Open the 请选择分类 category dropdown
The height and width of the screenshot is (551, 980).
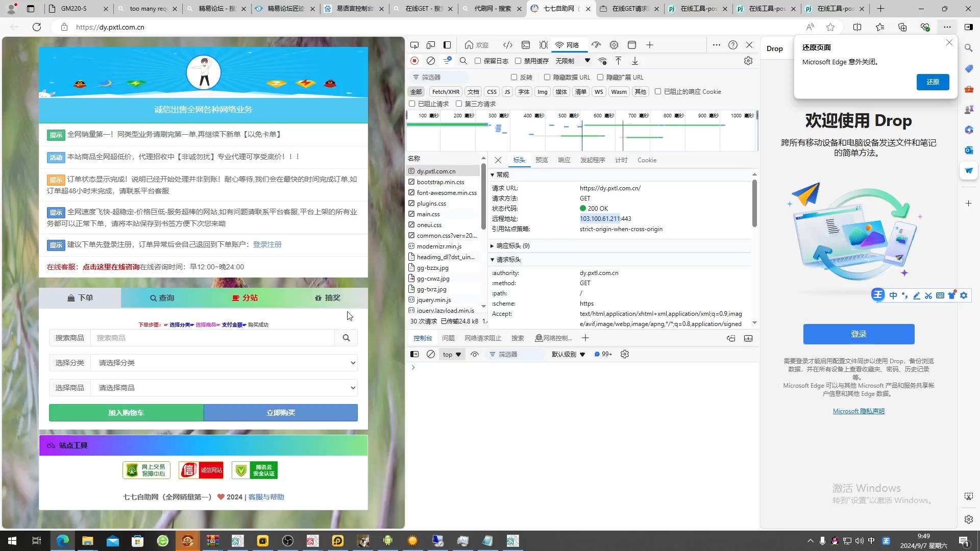224,363
